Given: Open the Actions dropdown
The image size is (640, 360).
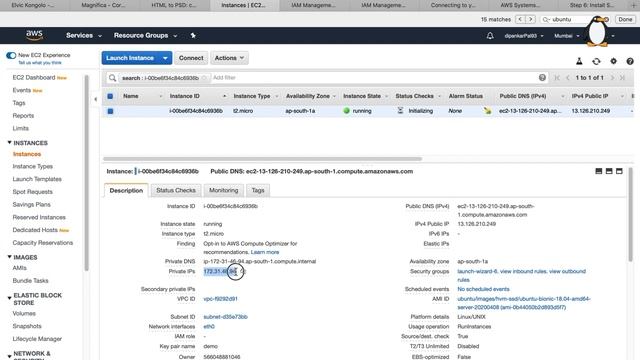Looking at the screenshot, I should (229, 58).
